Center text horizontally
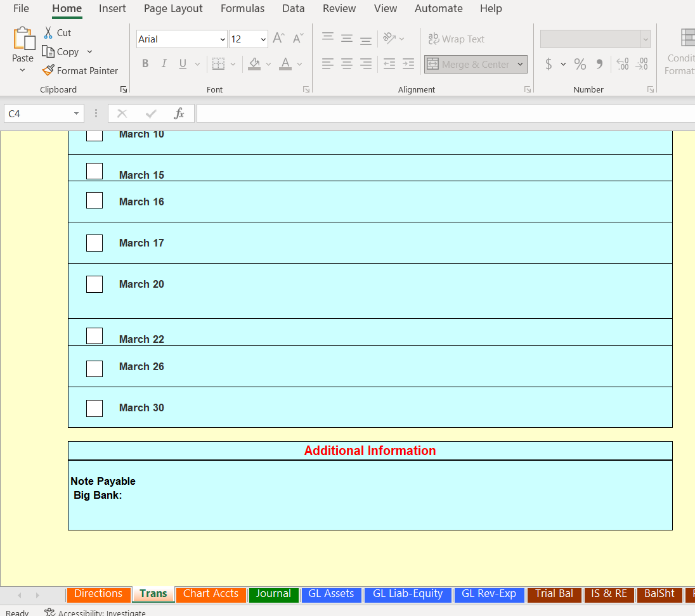Viewport: 695px width, 616px height. coord(347,64)
